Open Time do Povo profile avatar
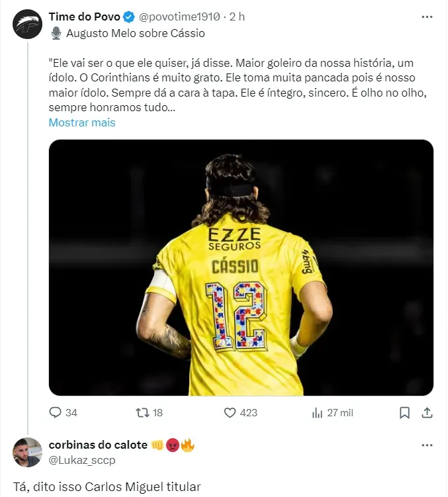 click(26, 23)
